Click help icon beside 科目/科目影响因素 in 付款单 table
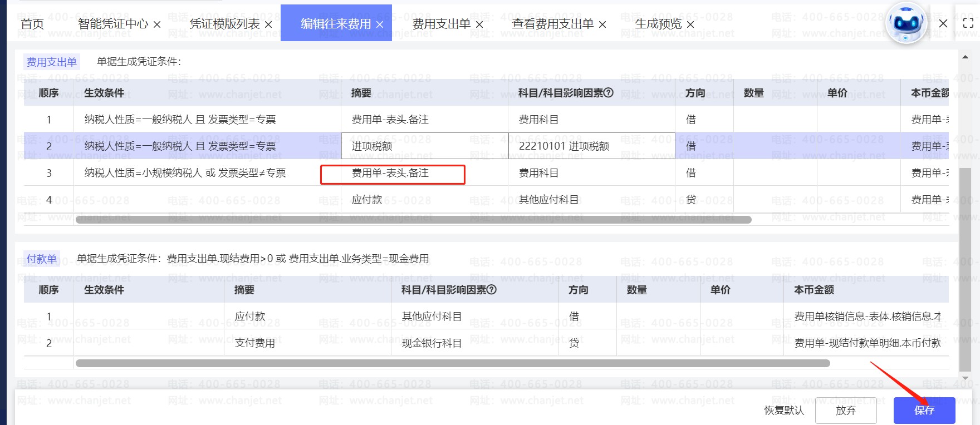 492,290
